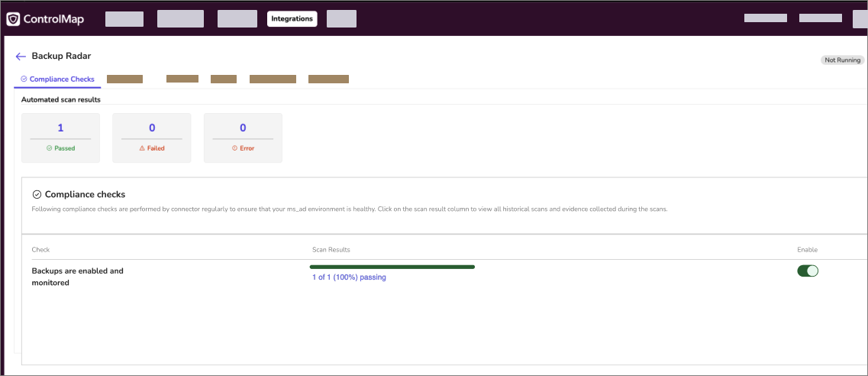
Task: Click the Enable column header
Action: (807, 250)
